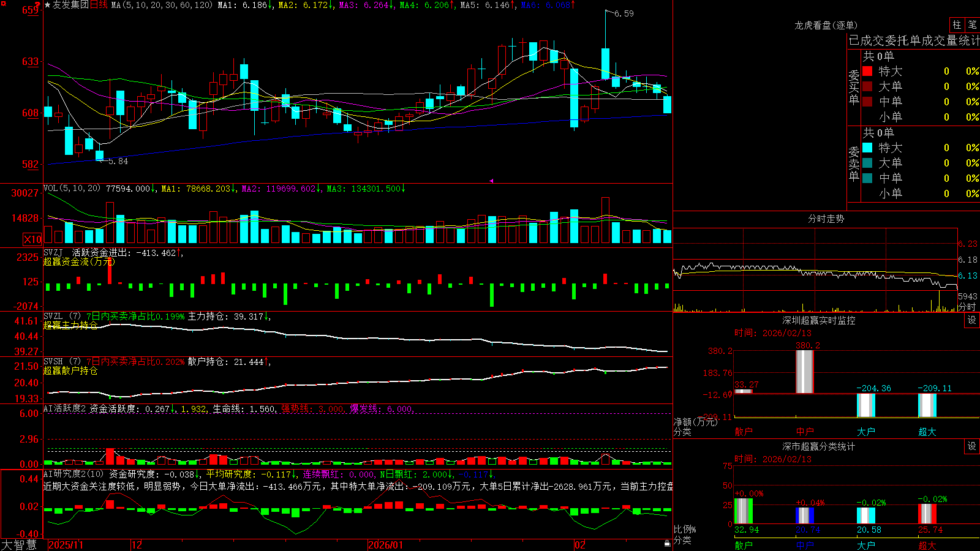
Task: Switch to 柱 bar view
Action: [x=957, y=25]
